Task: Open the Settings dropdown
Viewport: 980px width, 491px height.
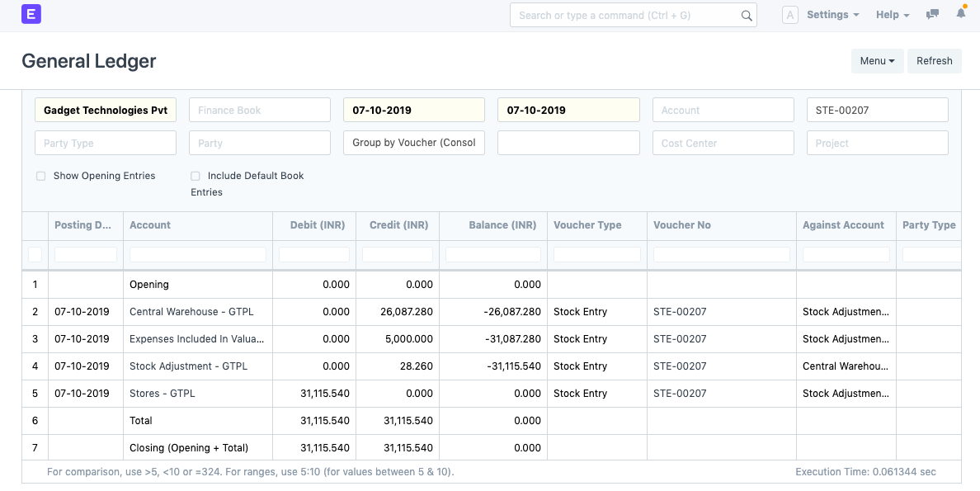Action: [832, 14]
